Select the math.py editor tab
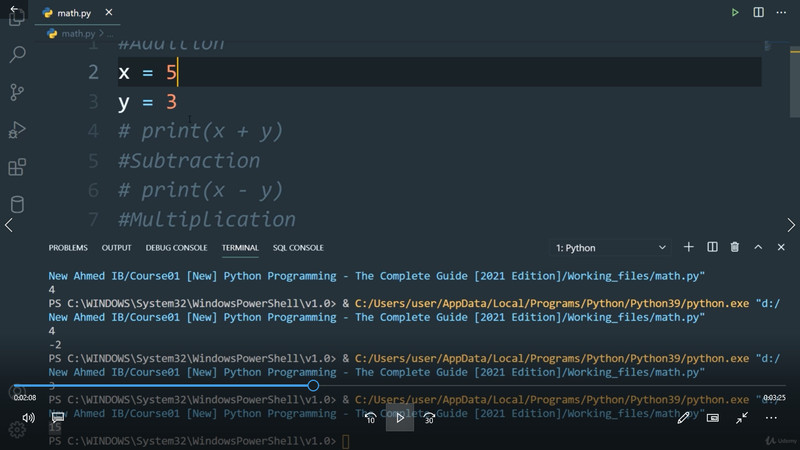The height and width of the screenshot is (450, 800). 78,13
